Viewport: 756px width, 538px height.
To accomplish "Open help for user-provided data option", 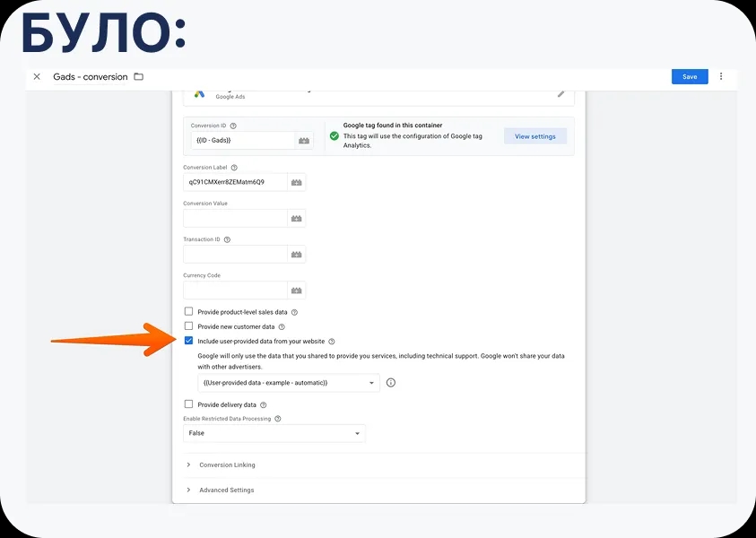I will tap(331, 342).
